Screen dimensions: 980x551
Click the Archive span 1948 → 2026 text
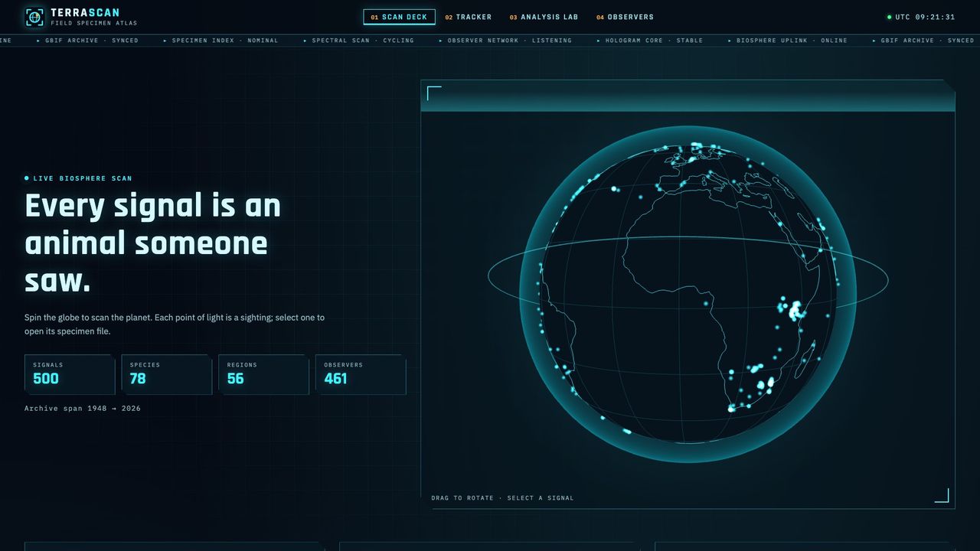[x=83, y=409]
